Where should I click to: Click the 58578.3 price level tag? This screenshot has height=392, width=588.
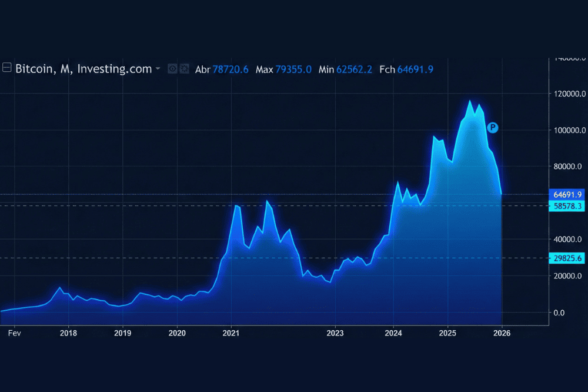click(x=567, y=206)
